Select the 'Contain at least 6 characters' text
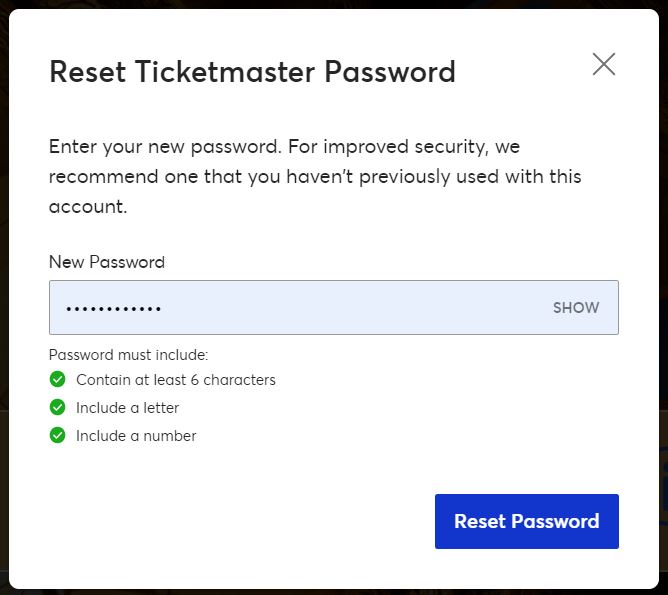Screen dimensions: 668x595 [176, 379]
